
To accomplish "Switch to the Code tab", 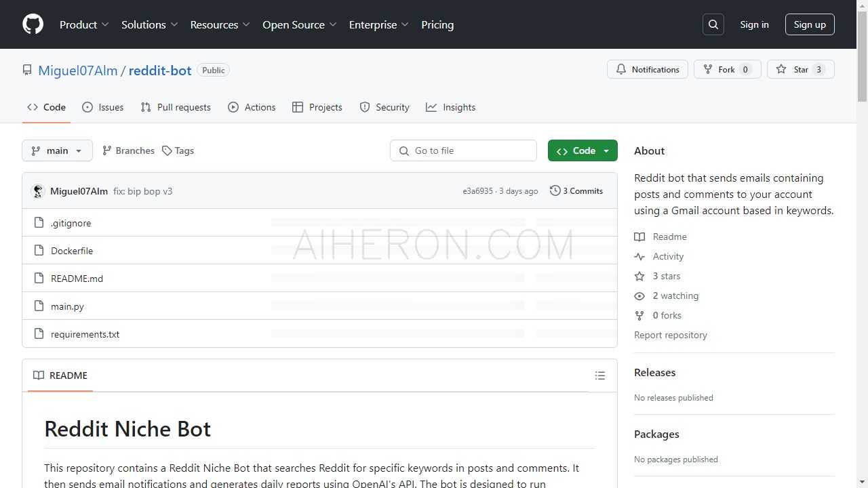I will pyautogui.click(x=46, y=107).
